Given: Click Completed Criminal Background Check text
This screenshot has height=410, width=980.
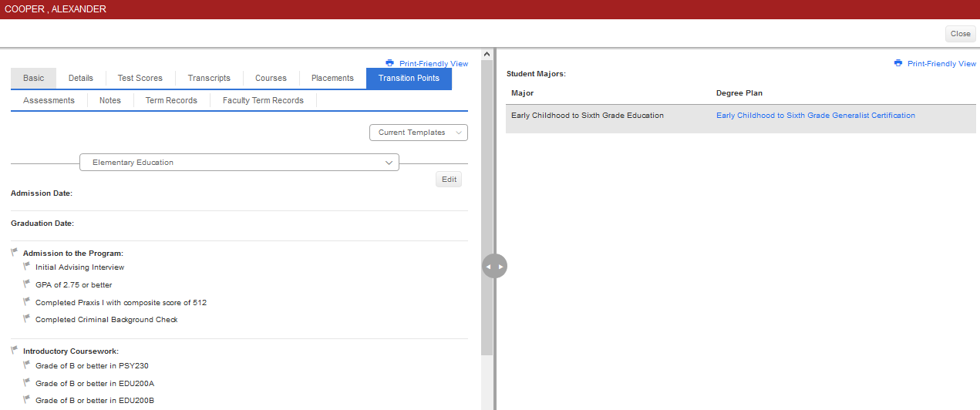Looking at the screenshot, I should pos(106,320).
